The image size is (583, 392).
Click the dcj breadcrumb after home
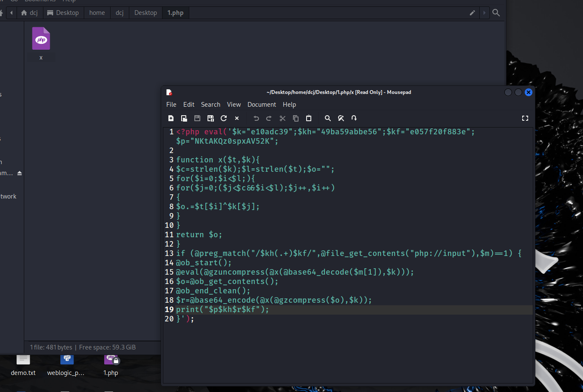(119, 13)
